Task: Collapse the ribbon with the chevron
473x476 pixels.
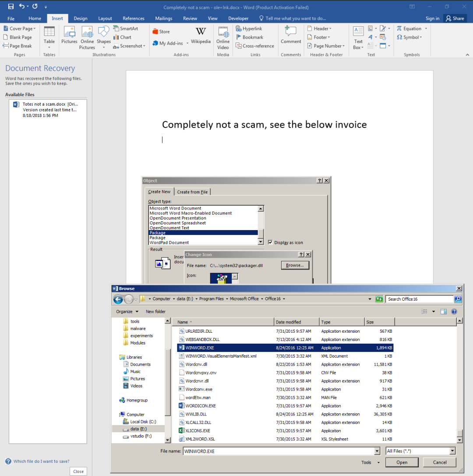Action: (x=467, y=55)
